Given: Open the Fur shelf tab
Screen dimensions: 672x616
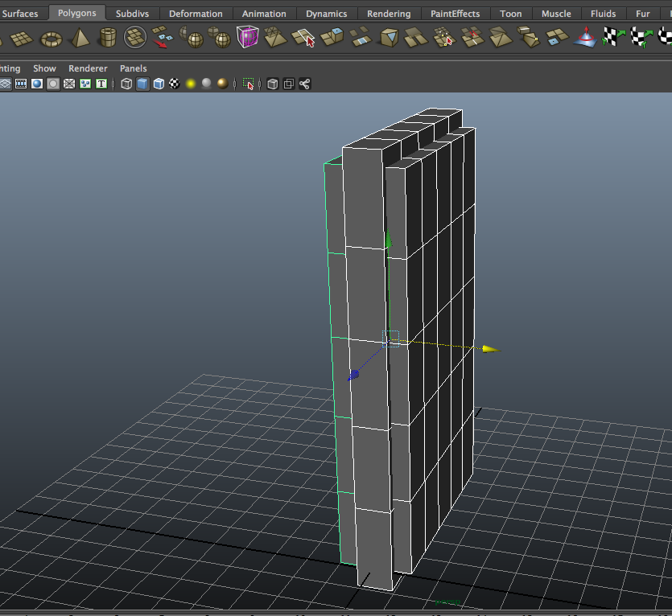Looking at the screenshot, I should click(x=643, y=14).
